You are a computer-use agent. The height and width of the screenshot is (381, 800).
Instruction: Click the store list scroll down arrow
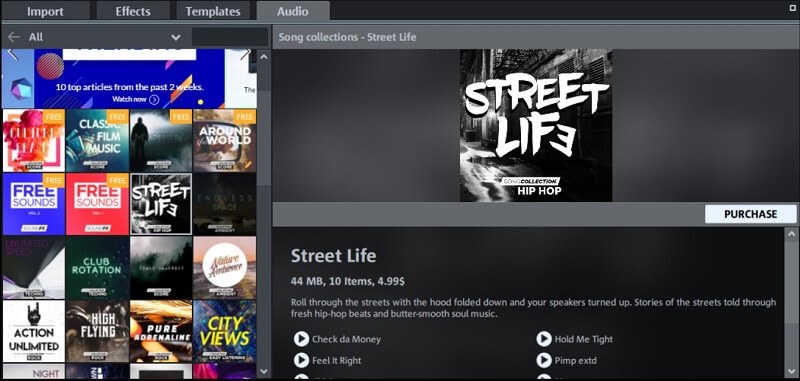tap(264, 371)
